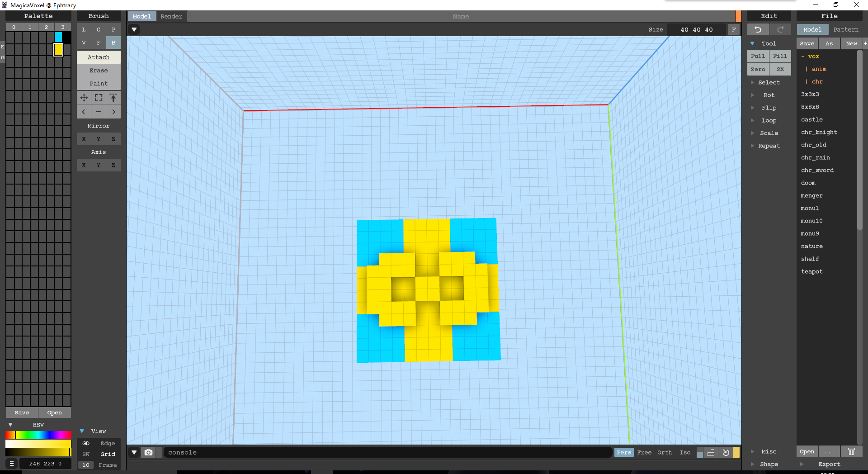Viewport: 868px width, 474px height.
Task: Click the minus dash brush button
Action: pyautogui.click(x=99, y=112)
